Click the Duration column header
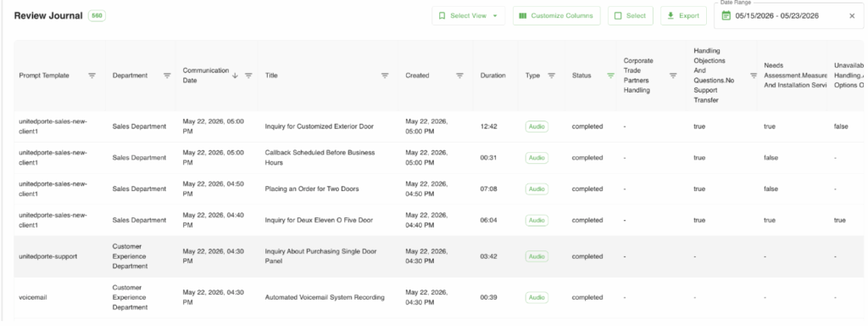Screen dimensions: 868x326 click(492, 76)
